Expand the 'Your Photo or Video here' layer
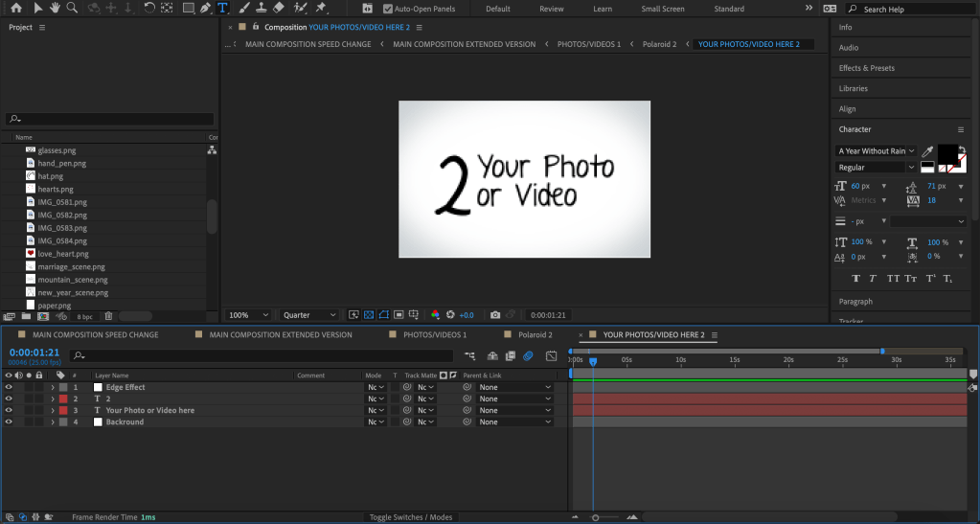This screenshot has width=980, height=524. coord(53,410)
